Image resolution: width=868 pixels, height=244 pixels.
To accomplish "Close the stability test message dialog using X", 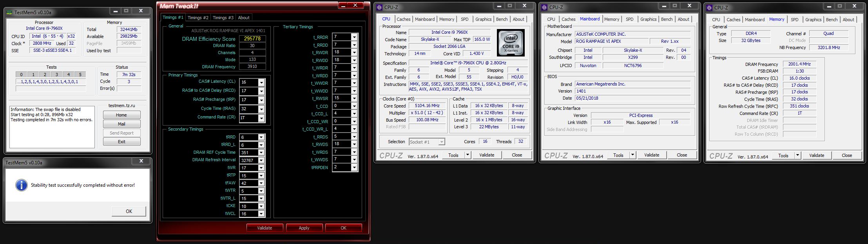I will (141, 161).
